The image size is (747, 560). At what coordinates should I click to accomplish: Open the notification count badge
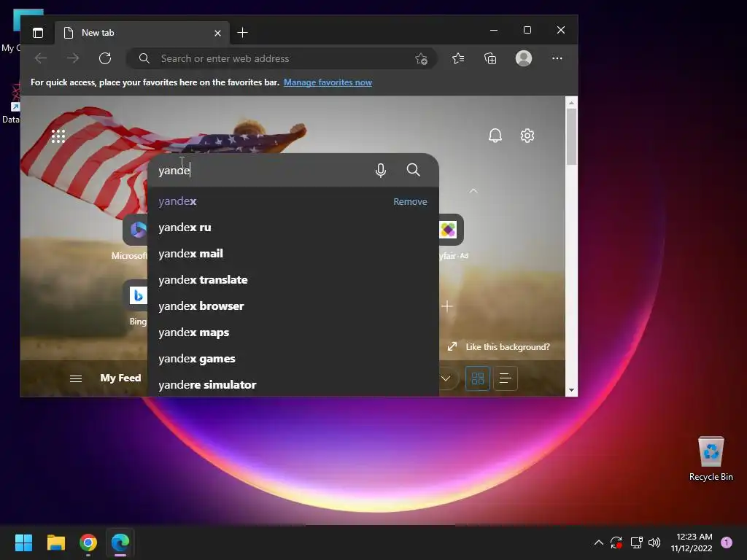pyautogui.click(x=726, y=542)
